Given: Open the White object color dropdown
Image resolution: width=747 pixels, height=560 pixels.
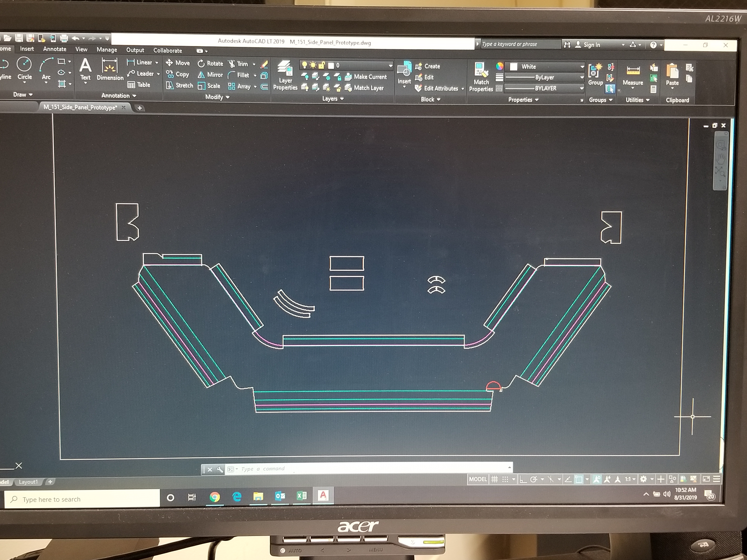Looking at the screenshot, I should pyautogui.click(x=582, y=66).
